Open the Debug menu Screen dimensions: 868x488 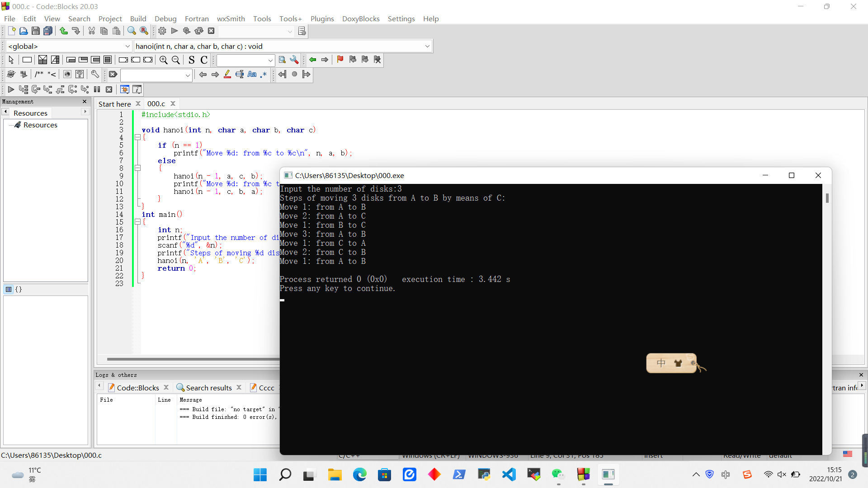(165, 19)
